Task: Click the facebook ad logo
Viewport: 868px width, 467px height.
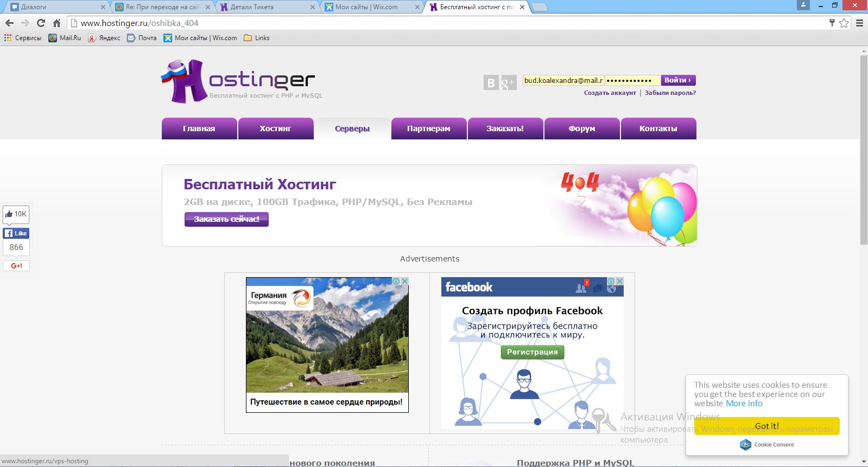Action: (x=469, y=287)
